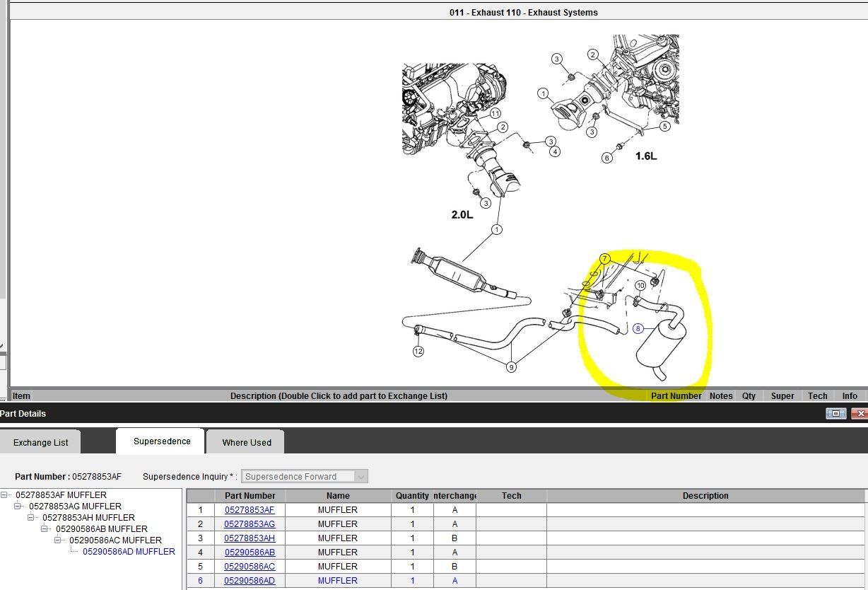Select 05290586AD MUFFLER in the tree
This screenshot has height=590, width=868.
tap(129, 552)
